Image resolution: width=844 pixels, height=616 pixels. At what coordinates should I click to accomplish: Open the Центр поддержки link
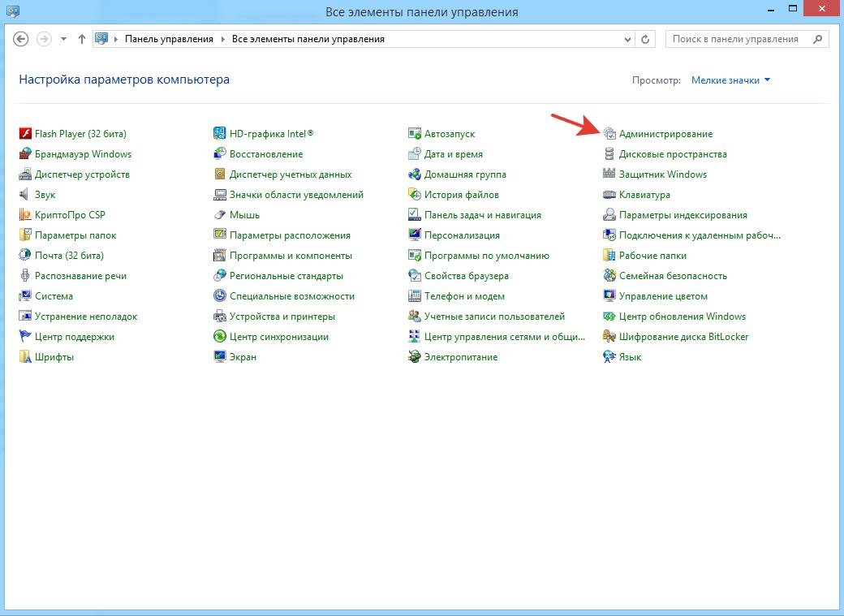(x=75, y=337)
